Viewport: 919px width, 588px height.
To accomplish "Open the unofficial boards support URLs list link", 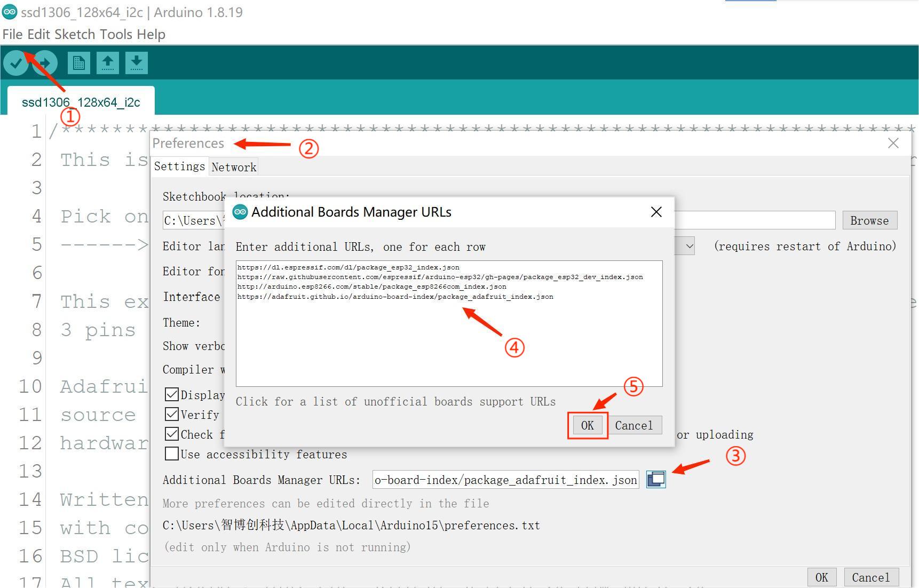I will [395, 401].
